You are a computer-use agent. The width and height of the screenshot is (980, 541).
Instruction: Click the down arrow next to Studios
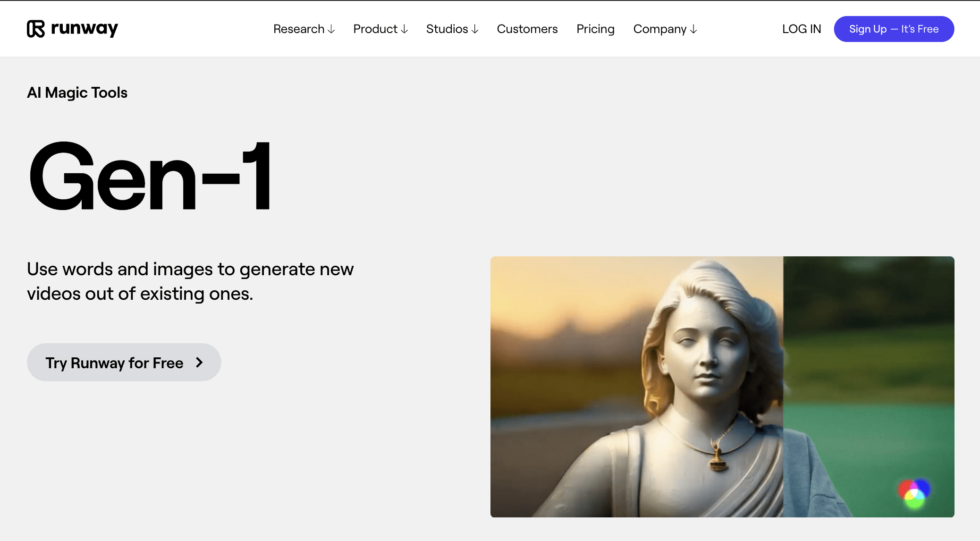(x=475, y=29)
